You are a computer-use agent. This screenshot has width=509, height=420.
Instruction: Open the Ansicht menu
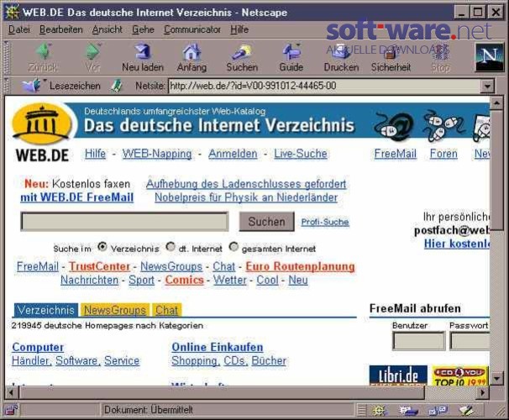coord(108,29)
